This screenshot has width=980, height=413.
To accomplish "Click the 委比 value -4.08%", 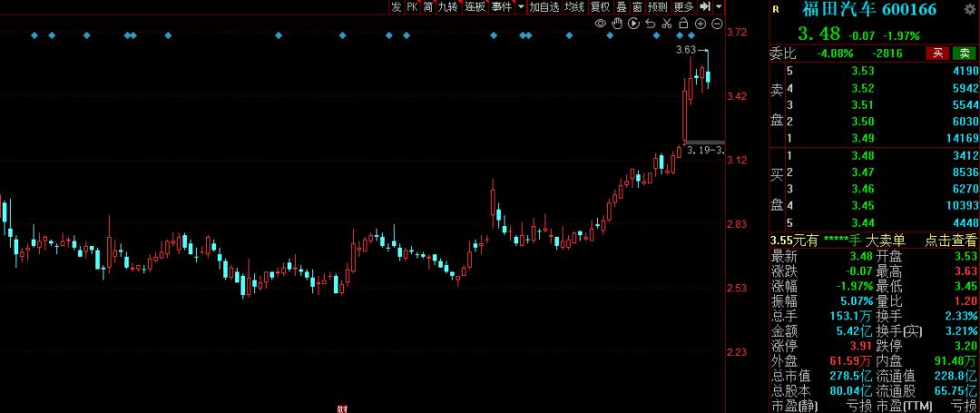I will point(835,54).
